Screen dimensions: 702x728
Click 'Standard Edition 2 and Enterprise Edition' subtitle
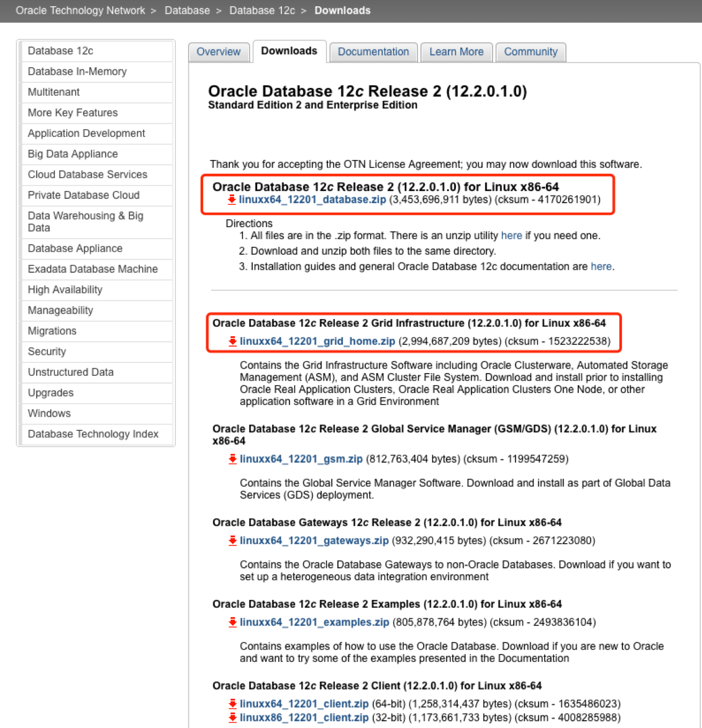point(313,105)
